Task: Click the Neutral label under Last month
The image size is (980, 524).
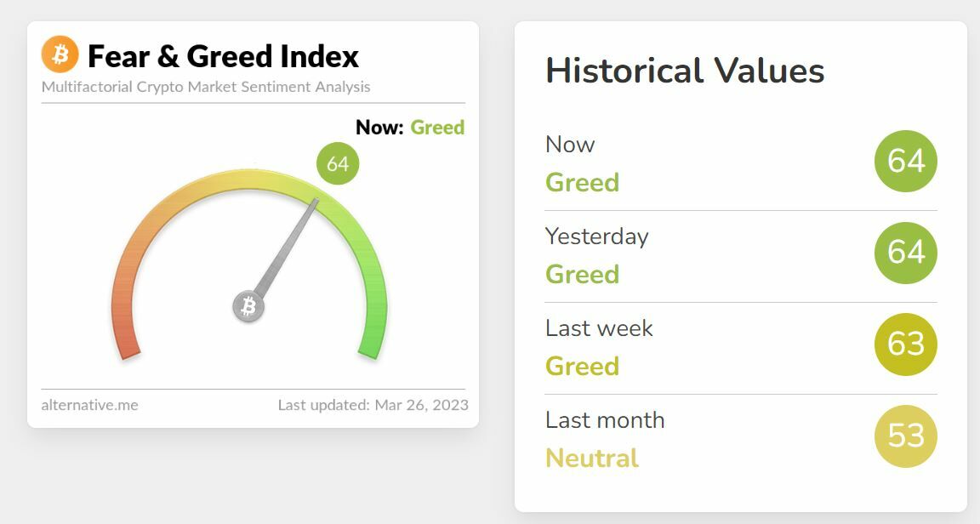Action: (x=592, y=458)
